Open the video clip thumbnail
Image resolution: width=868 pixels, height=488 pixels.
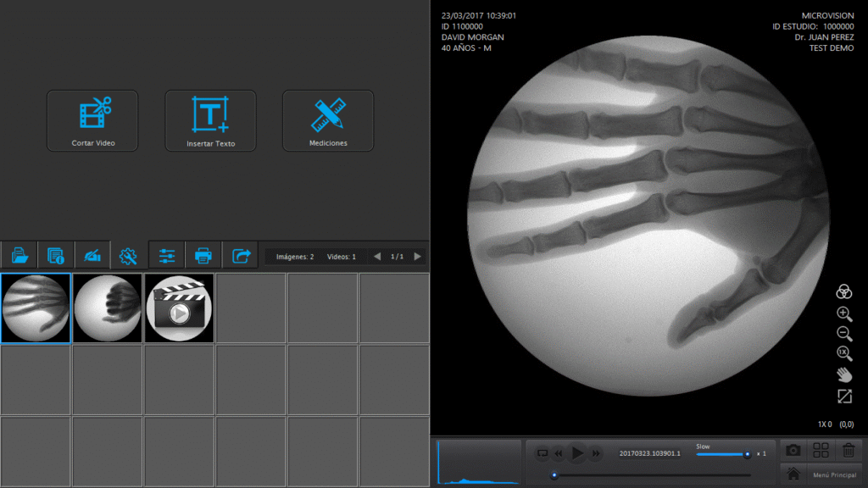click(179, 308)
